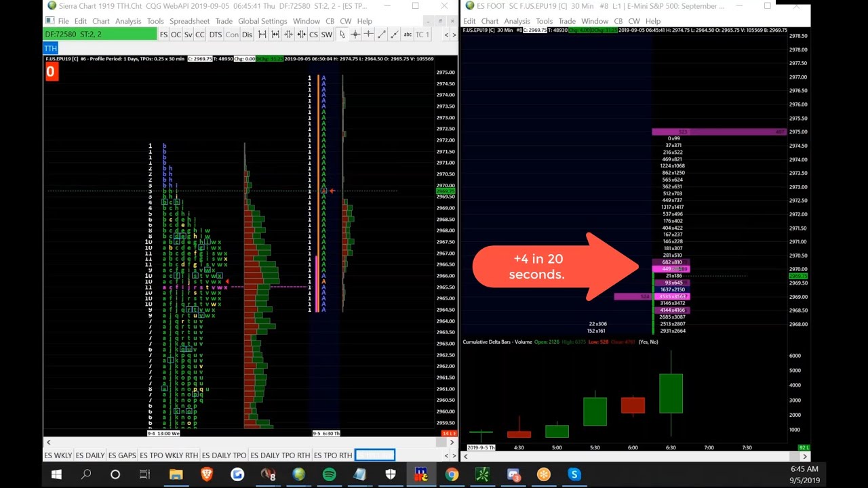Open File menu in Sierra Chart

63,21
